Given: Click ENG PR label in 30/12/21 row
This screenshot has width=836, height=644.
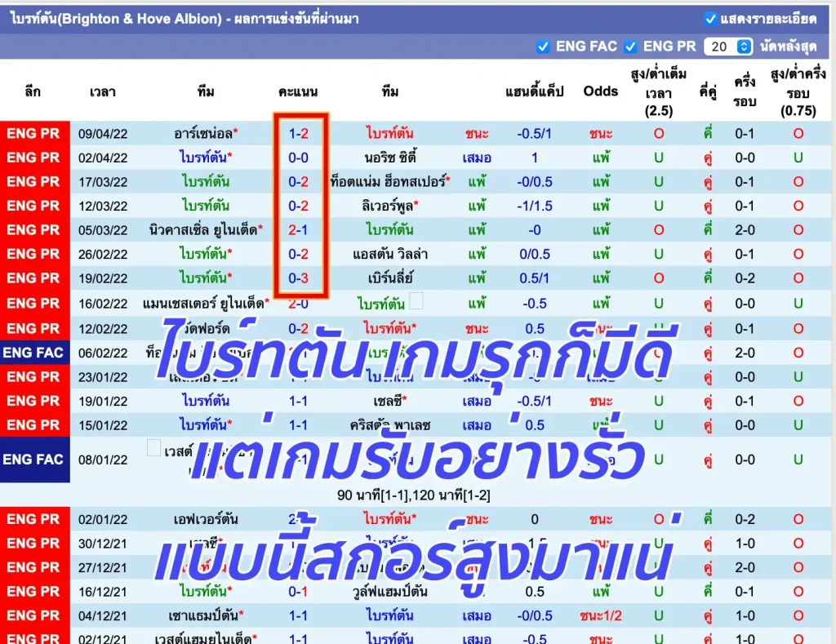Looking at the screenshot, I should coord(34,544).
